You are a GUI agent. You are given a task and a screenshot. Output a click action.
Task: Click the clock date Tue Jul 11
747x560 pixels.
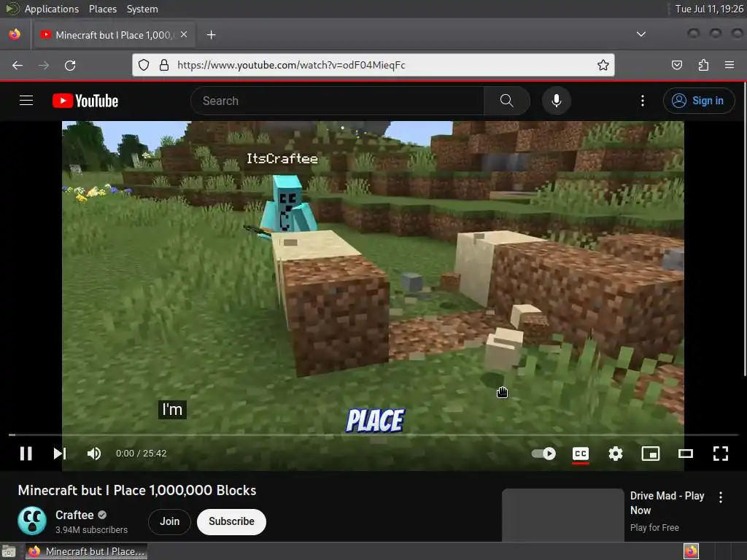709,9
